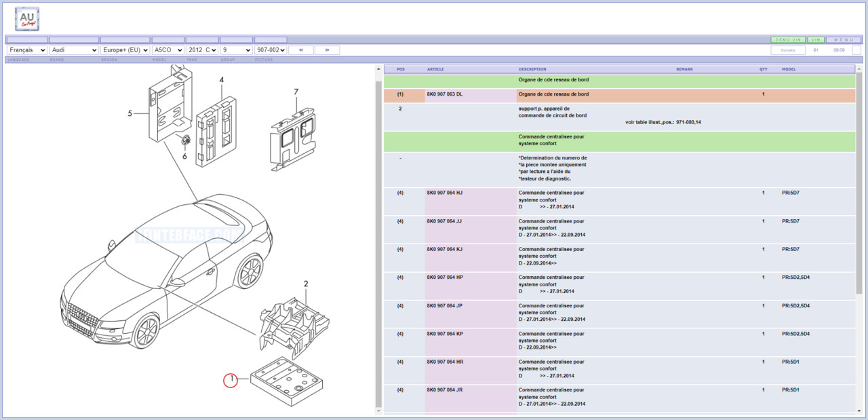868x420 pixels.
Task: Open the Model dropdown showing A5CO
Action: click(x=168, y=50)
